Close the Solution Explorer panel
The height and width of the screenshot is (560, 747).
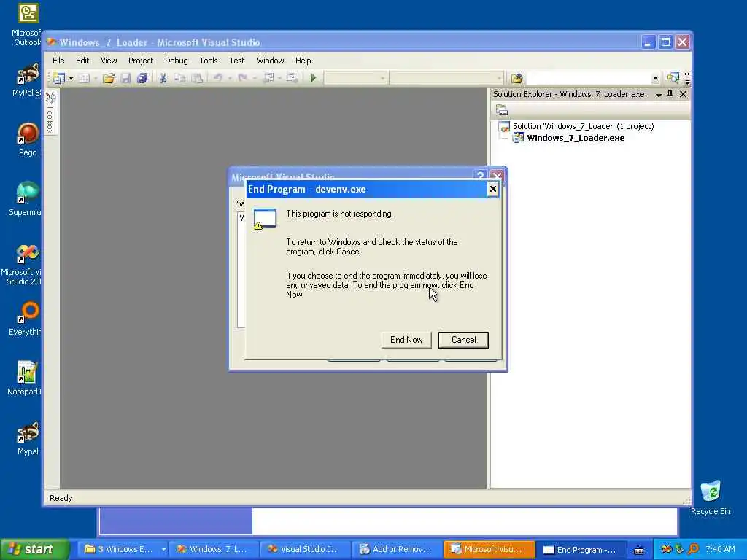coord(683,94)
